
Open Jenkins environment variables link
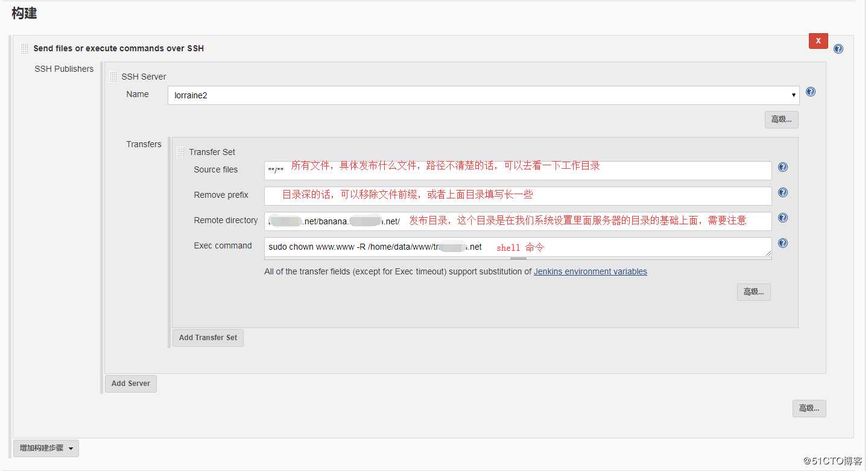tap(591, 271)
